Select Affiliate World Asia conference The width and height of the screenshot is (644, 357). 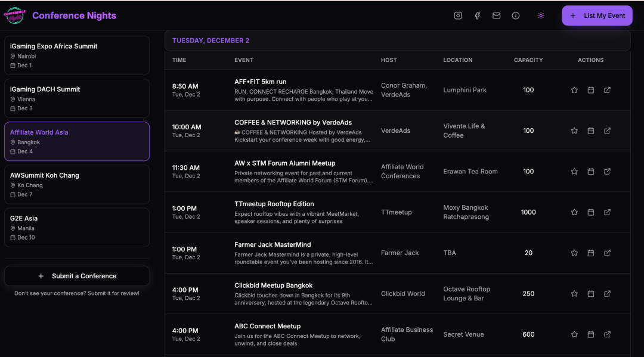77,141
